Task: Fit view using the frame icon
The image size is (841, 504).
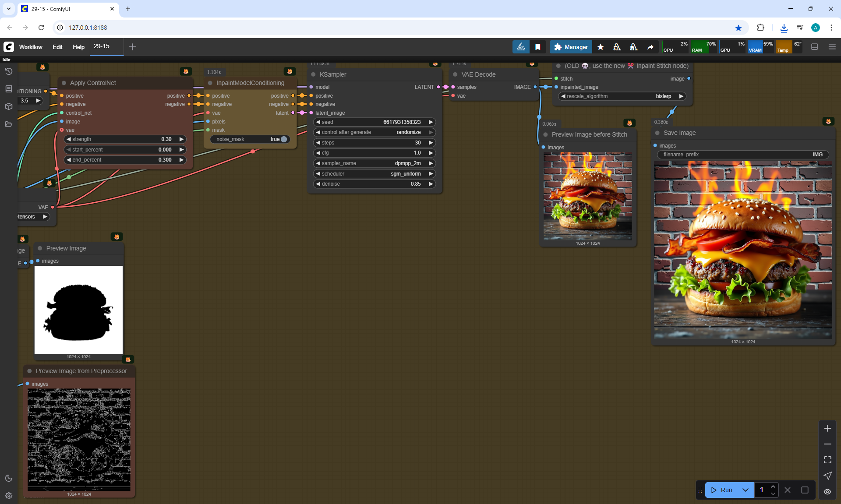Action: tap(827, 460)
